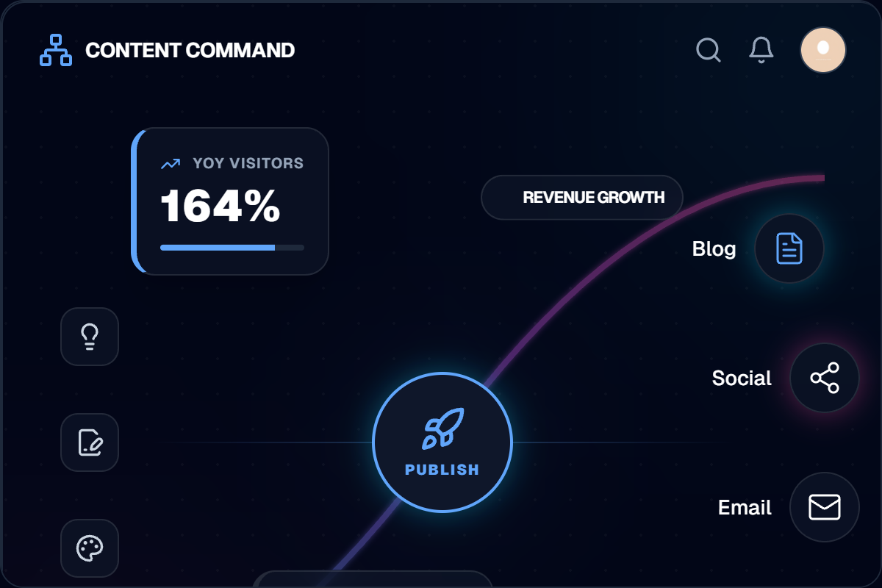The height and width of the screenshot is (588, 882).
Task: Click the Social channel label
Action: (x=742, y=378)
